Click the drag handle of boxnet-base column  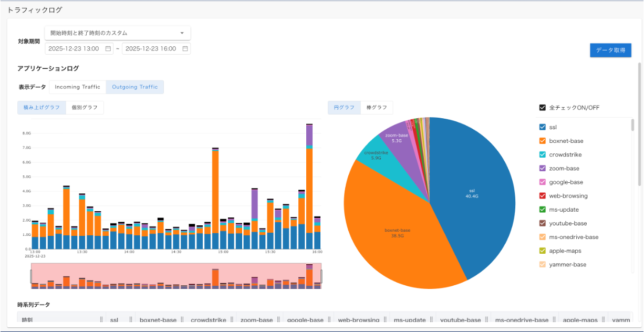coord(182,320)
